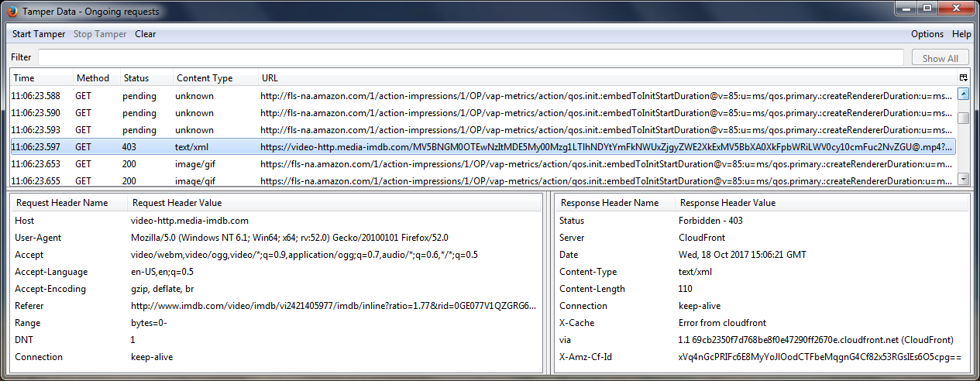
Task: Click the Firefox icon in title bar
Action: (x=12, y=12)
